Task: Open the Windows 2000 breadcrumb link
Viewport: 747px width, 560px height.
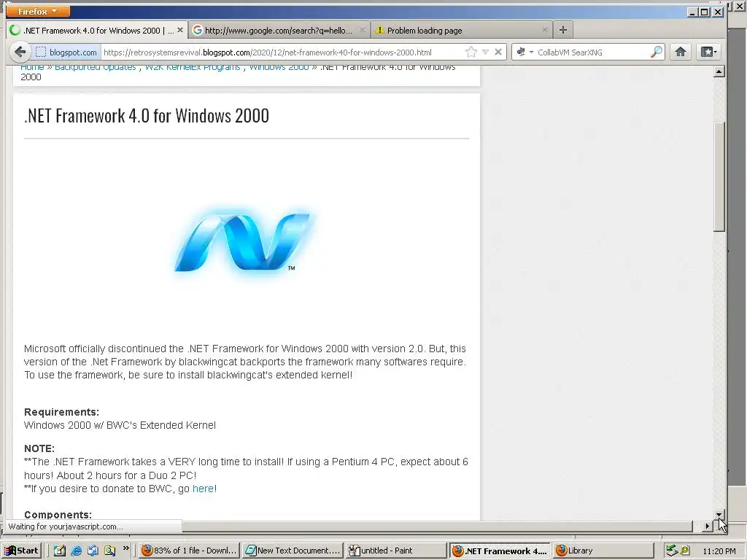Action: [x=279, y=68]
